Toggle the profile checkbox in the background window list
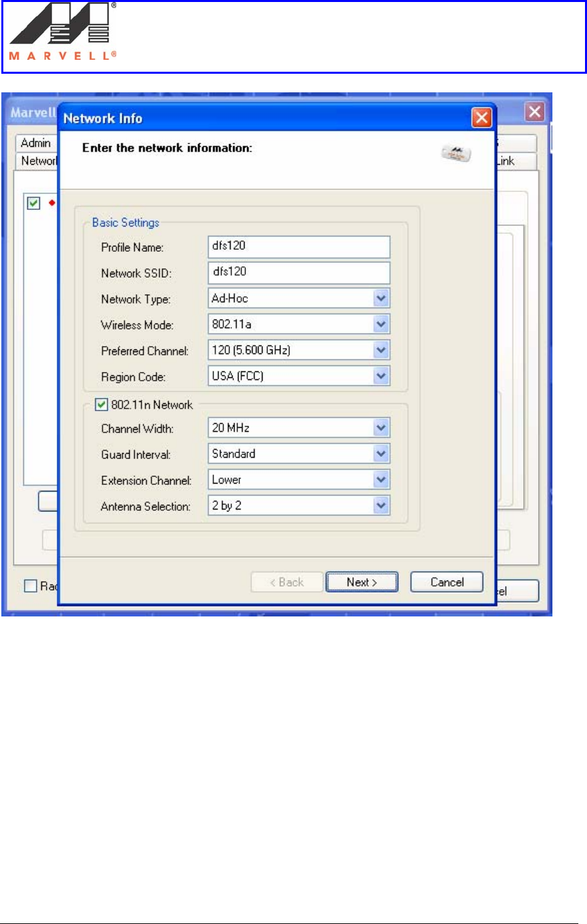This screenshot has height=924, width=587. tap(33, 203)
